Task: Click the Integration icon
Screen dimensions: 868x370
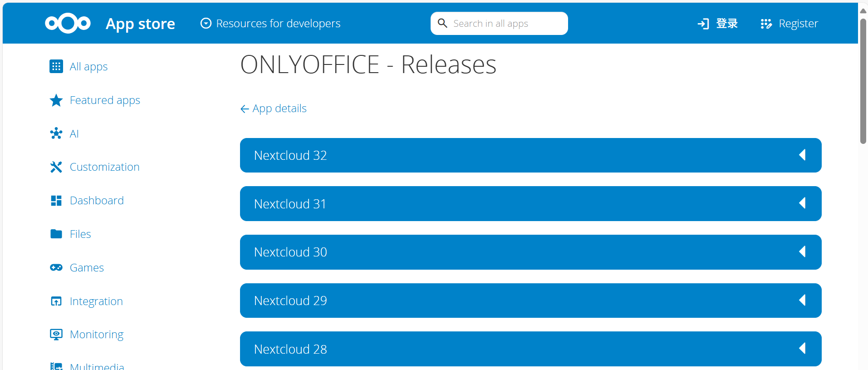Action: click(x=56, y=301)
